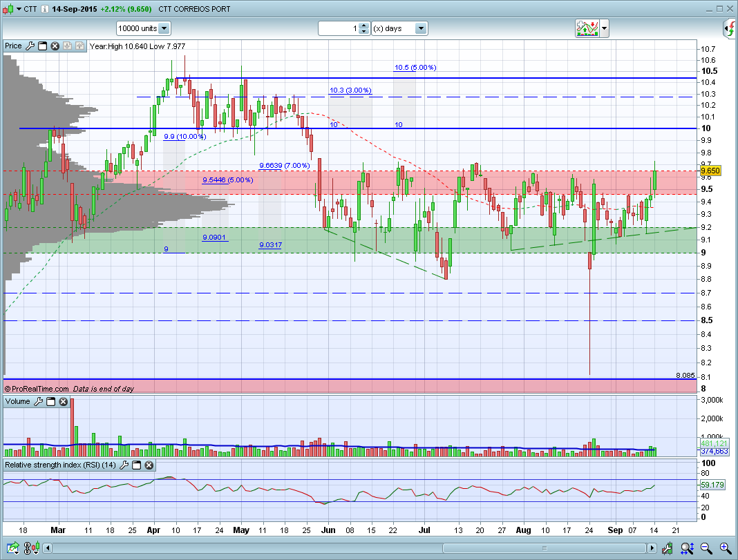Open Price panel wrench settings

coord(30,46)
